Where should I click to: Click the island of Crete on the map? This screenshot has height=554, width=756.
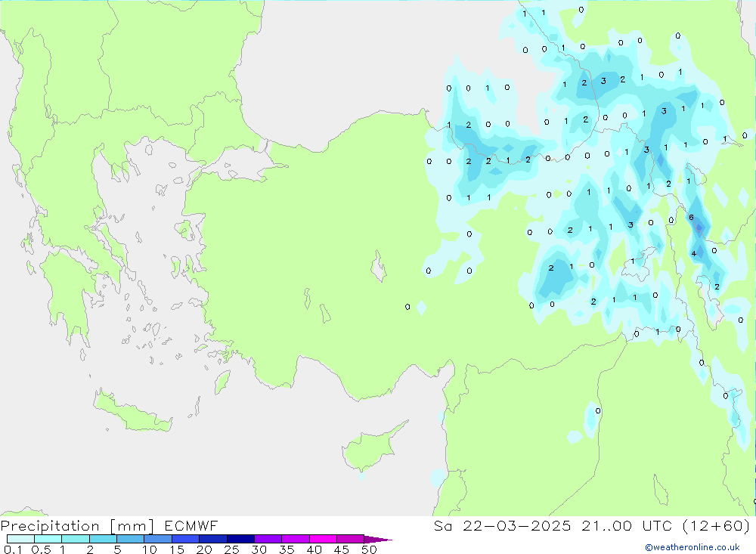131,411
